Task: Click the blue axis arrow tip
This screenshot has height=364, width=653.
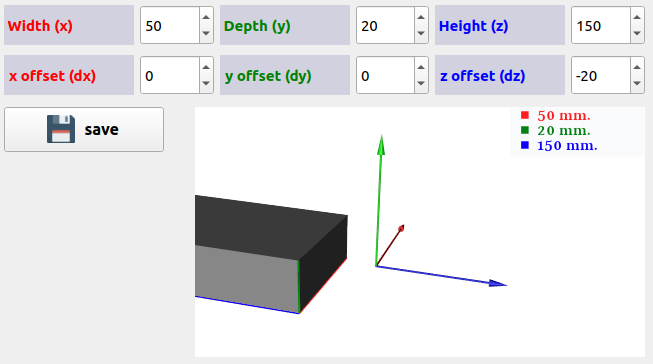Action: [498, 283]
